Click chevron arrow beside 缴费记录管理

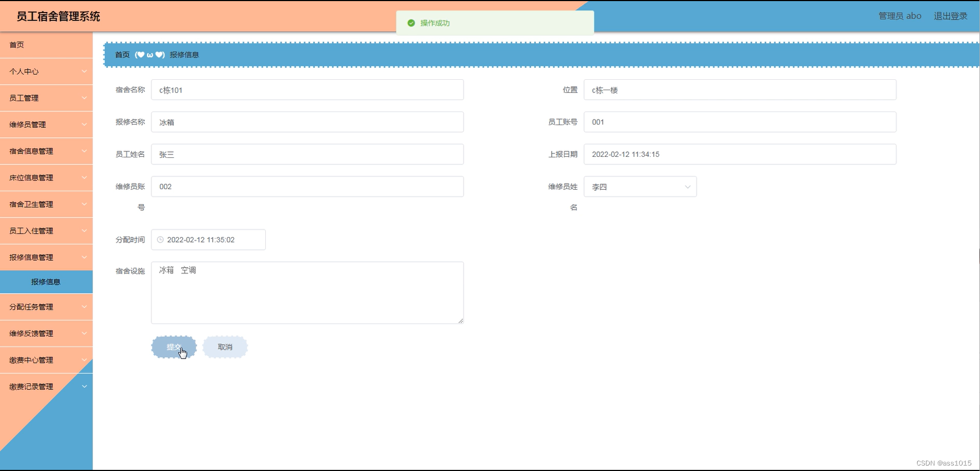(x=84, y=387)
